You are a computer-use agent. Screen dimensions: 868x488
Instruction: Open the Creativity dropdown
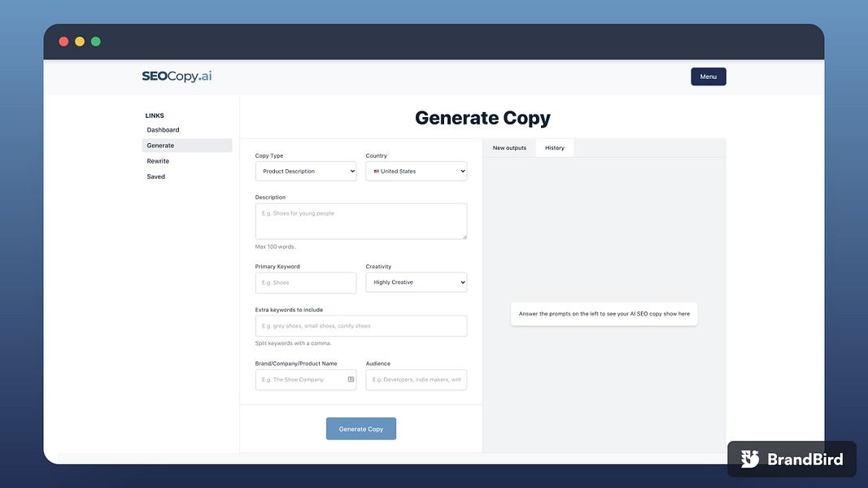(x=416, y=282)
